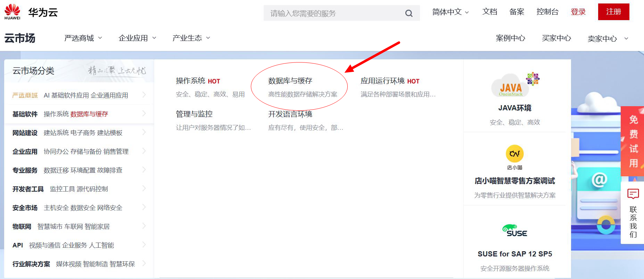Click the search magnifier icon
Image resolution: width=644 pixels, height=279 pixels.
point(409,13)
